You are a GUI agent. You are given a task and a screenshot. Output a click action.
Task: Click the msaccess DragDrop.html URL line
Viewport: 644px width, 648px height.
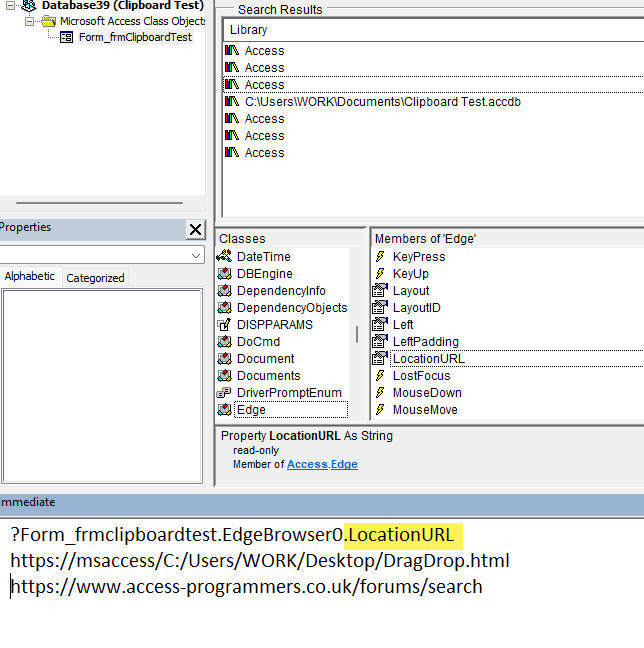pos(260,561)
